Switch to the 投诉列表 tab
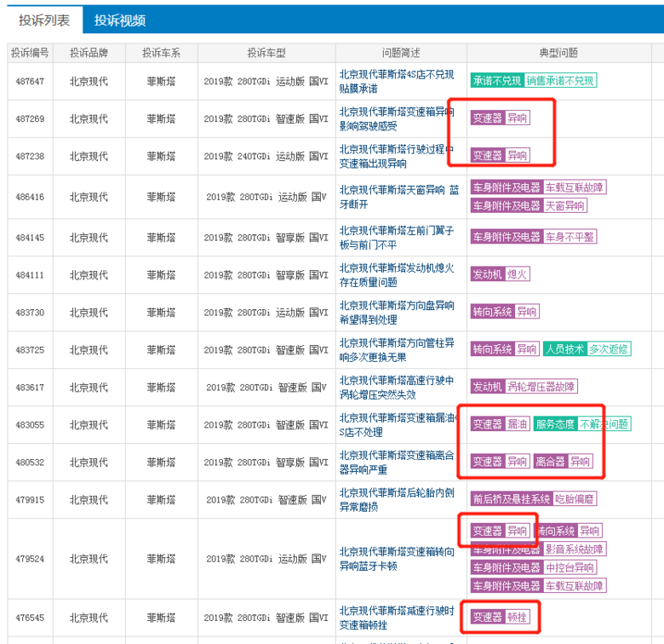 pos(44,20)
